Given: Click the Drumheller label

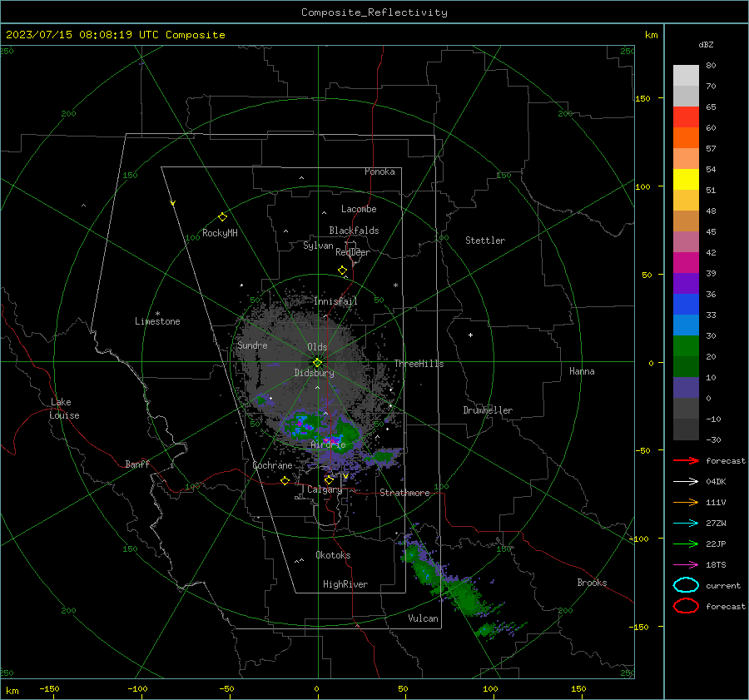Looking at the screenshot, I should [488, 410].
